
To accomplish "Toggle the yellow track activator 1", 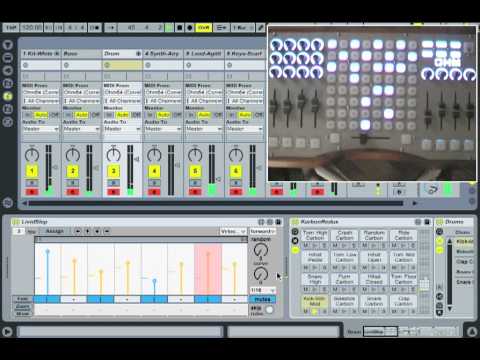I will click(32, 171).
